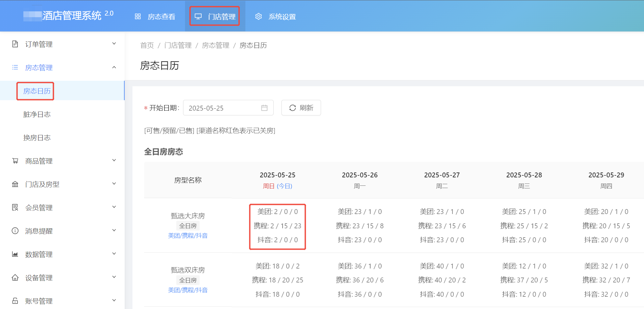Click the 订单管理 document icon

coord(15,44)
